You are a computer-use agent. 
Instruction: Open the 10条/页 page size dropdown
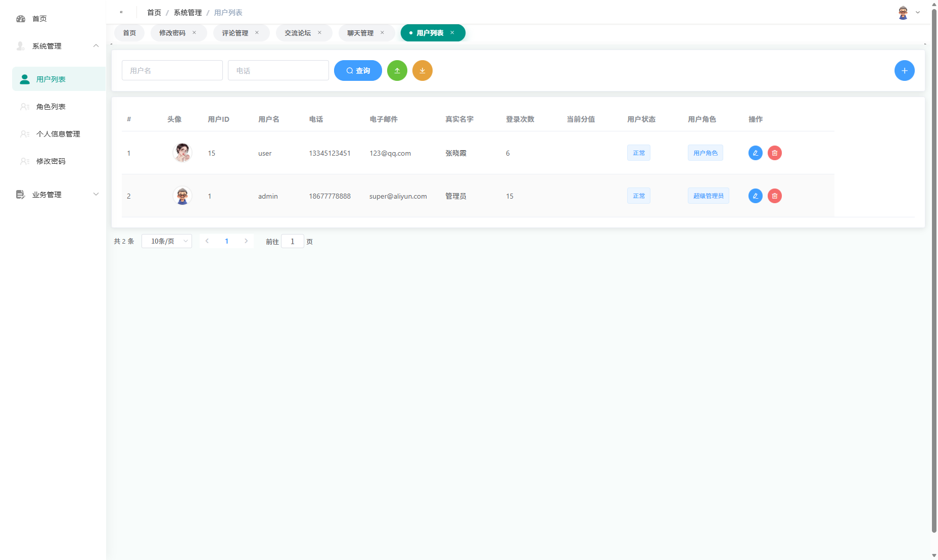click(x=167, y=241)
